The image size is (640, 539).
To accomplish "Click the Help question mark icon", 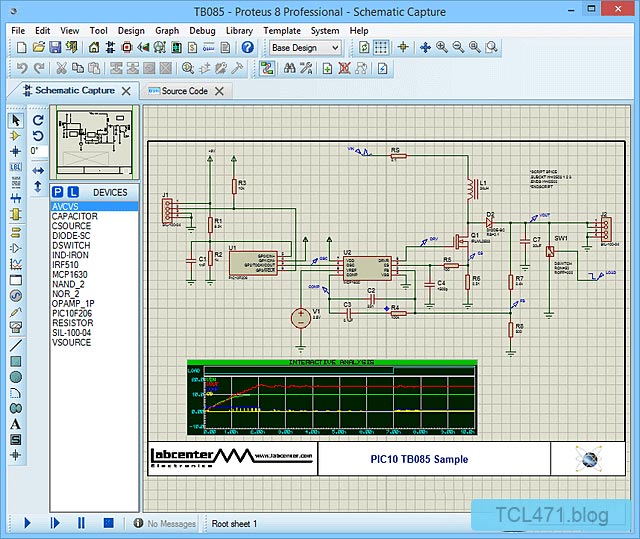I will [x=248, y=47].
